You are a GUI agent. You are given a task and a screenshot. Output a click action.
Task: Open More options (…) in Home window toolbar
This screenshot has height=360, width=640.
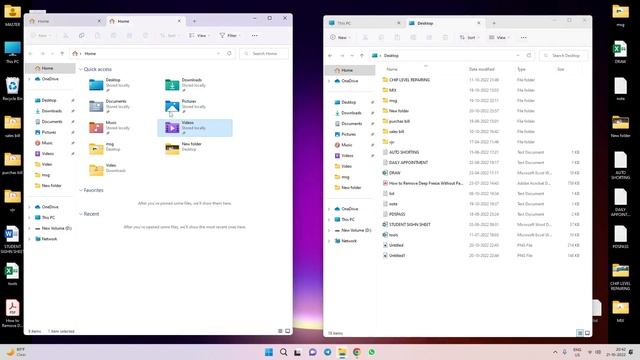pos(255,36)
